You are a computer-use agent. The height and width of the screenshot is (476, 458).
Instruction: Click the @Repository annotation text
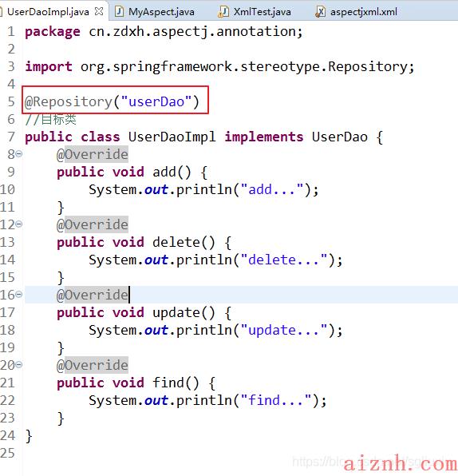69,101
